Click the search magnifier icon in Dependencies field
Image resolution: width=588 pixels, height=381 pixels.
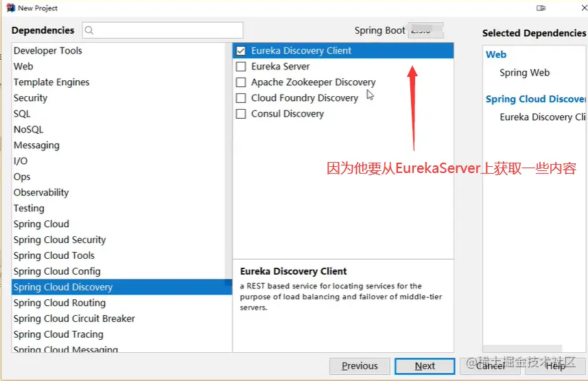tap(89, 30)
